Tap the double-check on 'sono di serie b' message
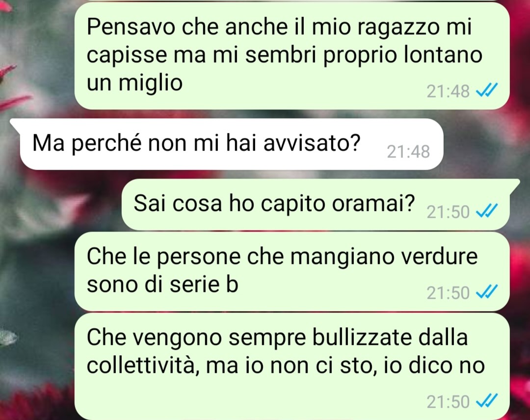This screenshot has width=530, height=420. coord(486,292)
